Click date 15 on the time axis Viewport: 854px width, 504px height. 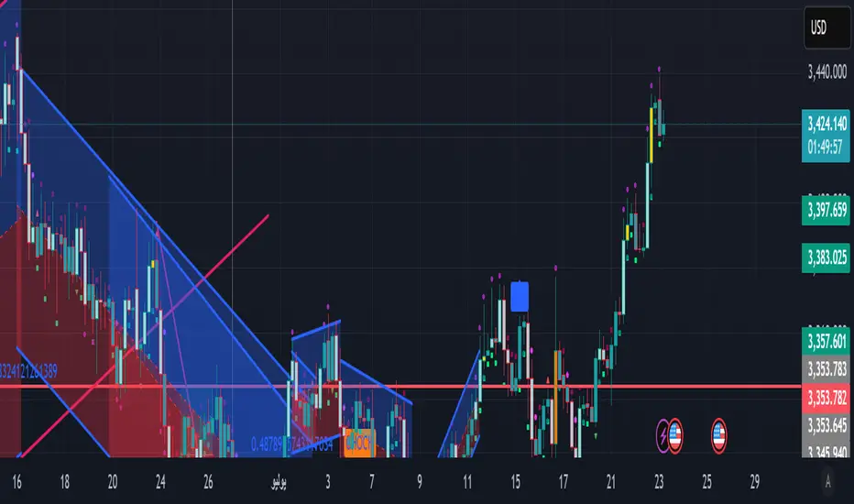click(x=515, y=482)
